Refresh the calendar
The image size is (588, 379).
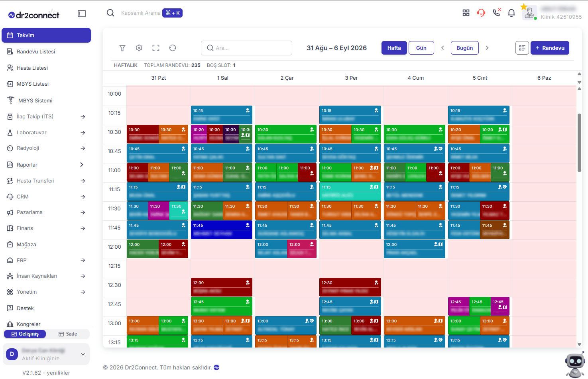pos(173,48)
